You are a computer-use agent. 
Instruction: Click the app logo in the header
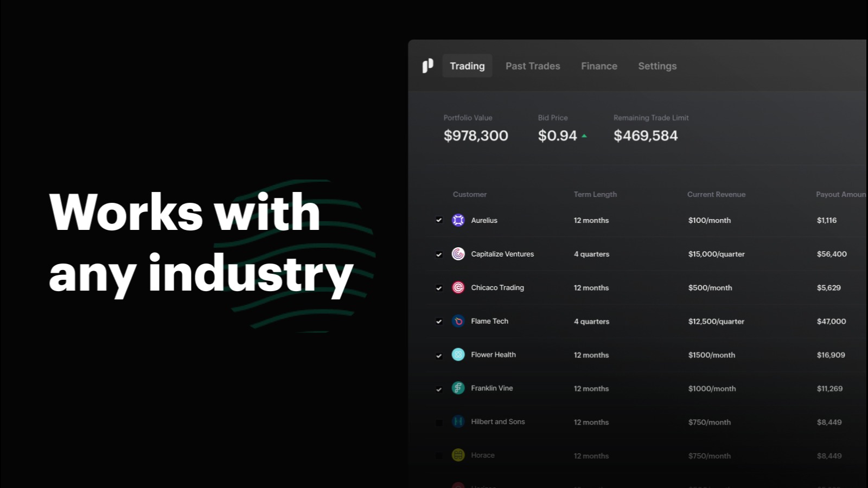[x=428, y=66]
